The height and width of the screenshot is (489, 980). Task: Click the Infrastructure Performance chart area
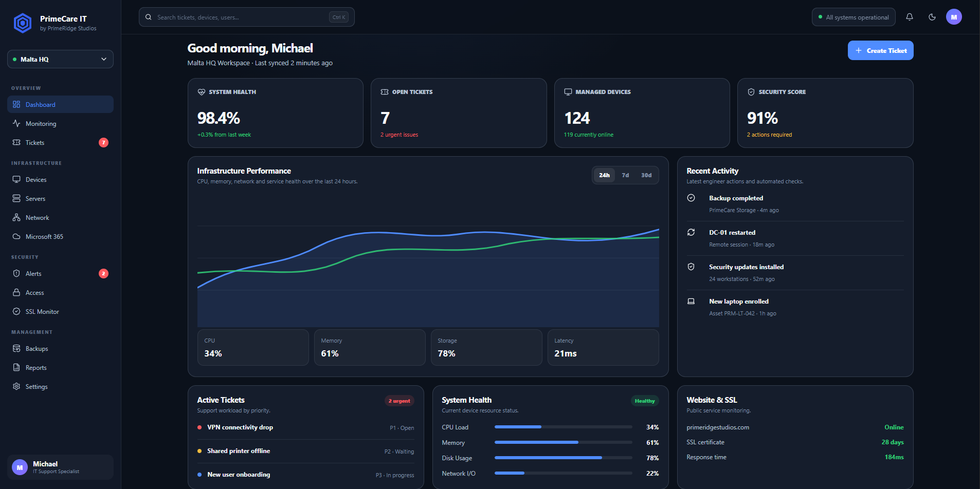tap(428, 259)
